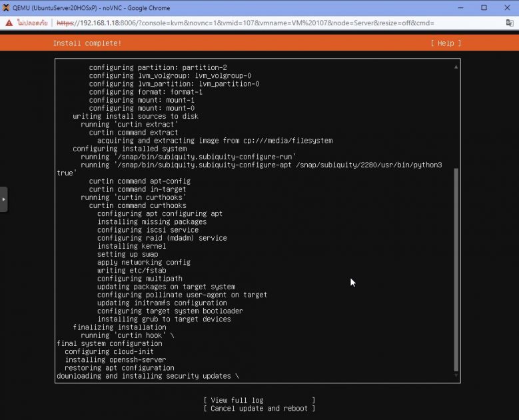Click the URL in the address bar

point(245,23)
